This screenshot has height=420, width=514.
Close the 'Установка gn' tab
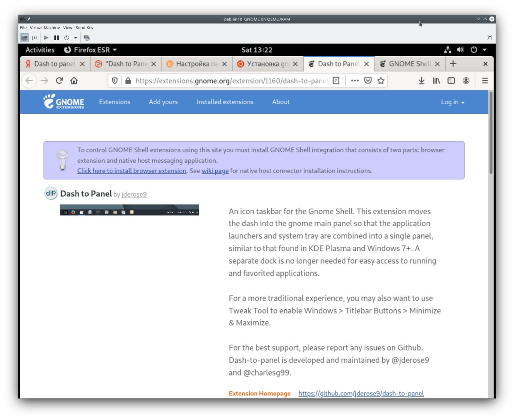tap(295, 64)
